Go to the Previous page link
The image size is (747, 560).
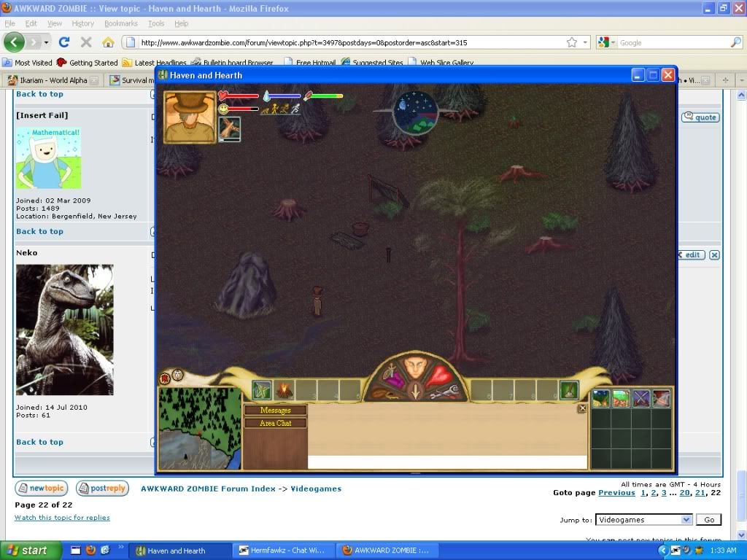pos(616,493)
